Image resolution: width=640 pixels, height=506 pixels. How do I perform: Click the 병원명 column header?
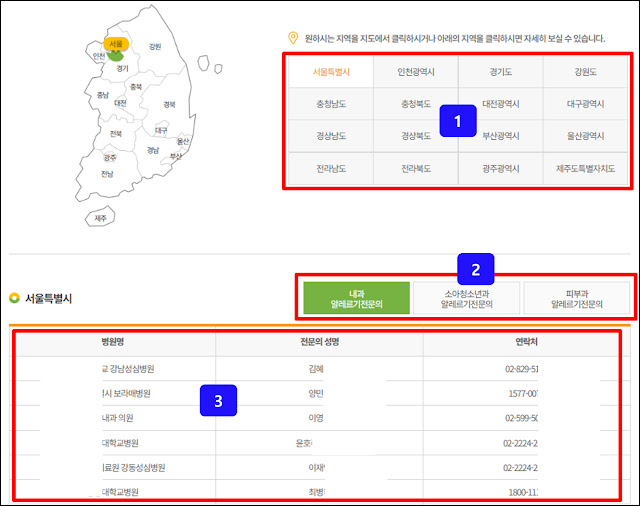[113, 342]
